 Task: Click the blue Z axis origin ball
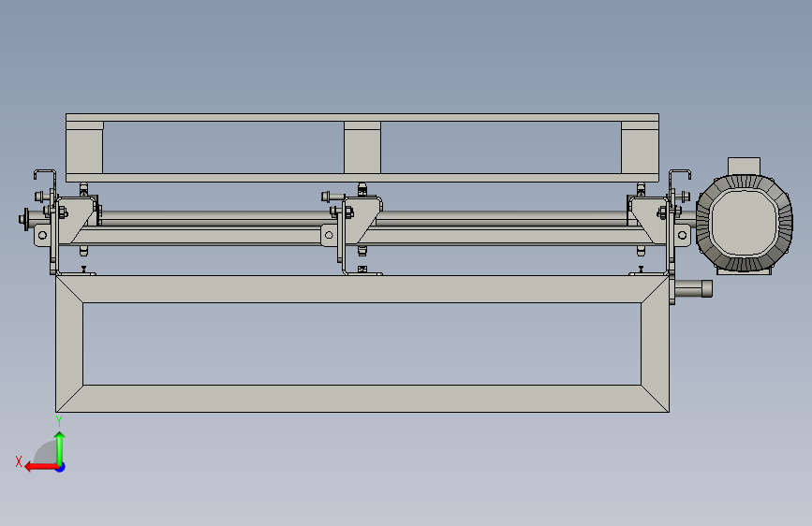[x=61, y=467]
